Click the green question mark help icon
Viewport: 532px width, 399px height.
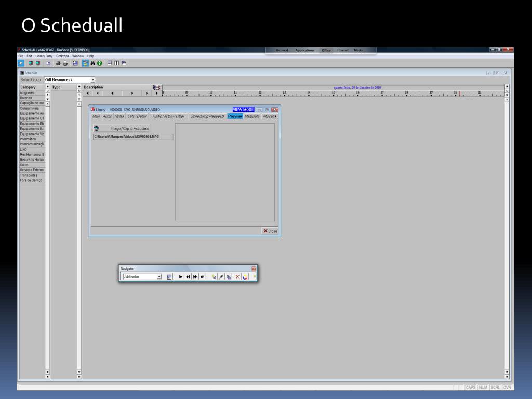tap(100, 63)
